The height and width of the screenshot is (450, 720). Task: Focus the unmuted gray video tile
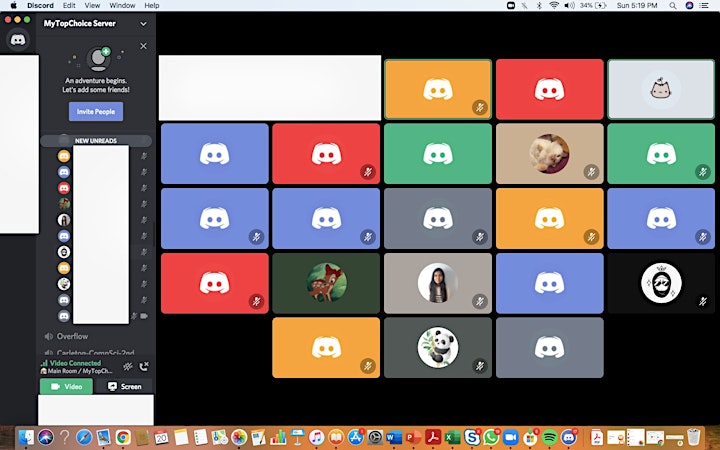pos(550,348)
